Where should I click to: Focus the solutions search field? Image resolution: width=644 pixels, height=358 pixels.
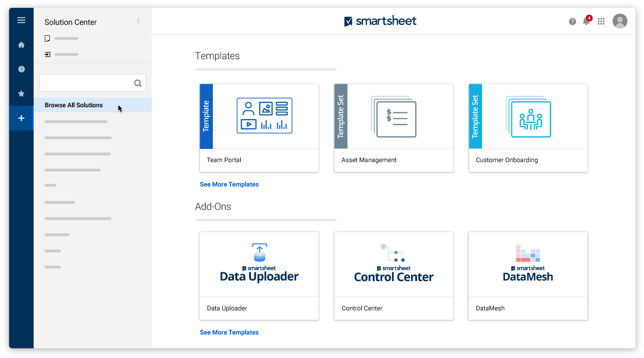[92, 83]
